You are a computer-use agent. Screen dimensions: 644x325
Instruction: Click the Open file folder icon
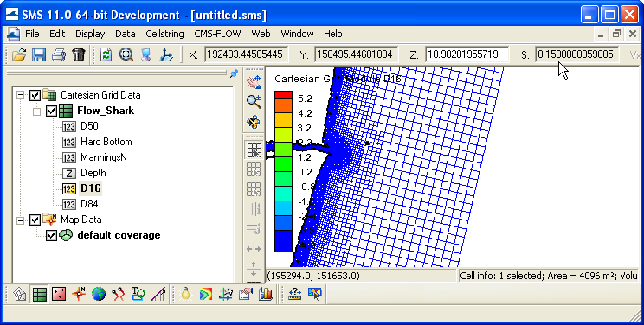(x=19, y=54)
